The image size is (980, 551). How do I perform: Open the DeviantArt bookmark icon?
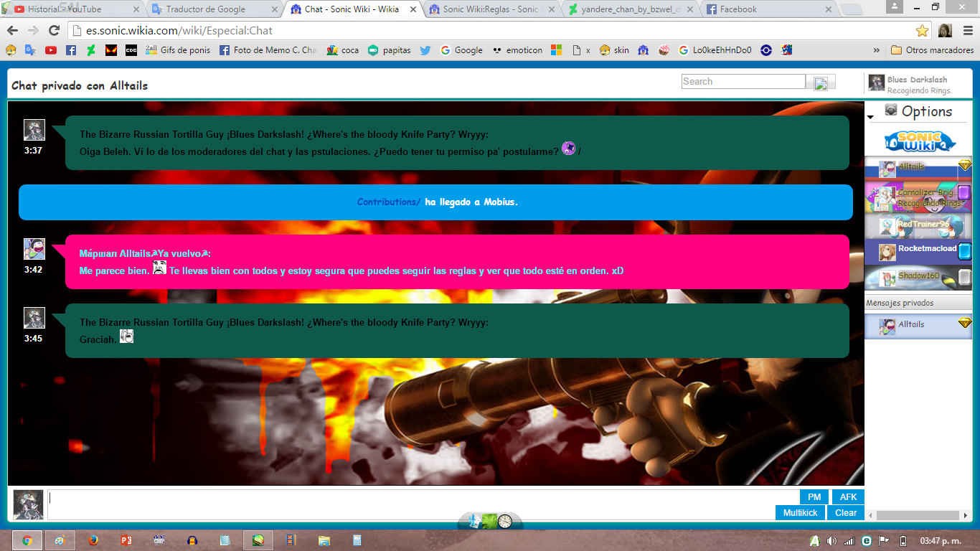coord(91,50)
